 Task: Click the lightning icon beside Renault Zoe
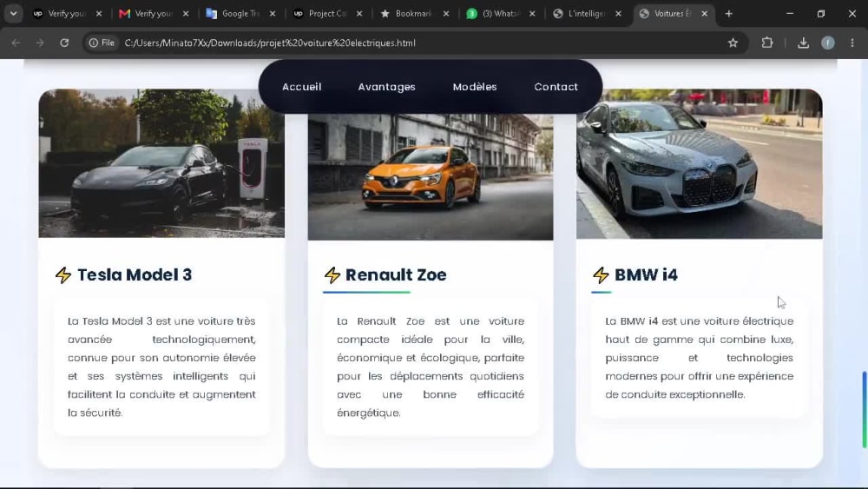332,274
